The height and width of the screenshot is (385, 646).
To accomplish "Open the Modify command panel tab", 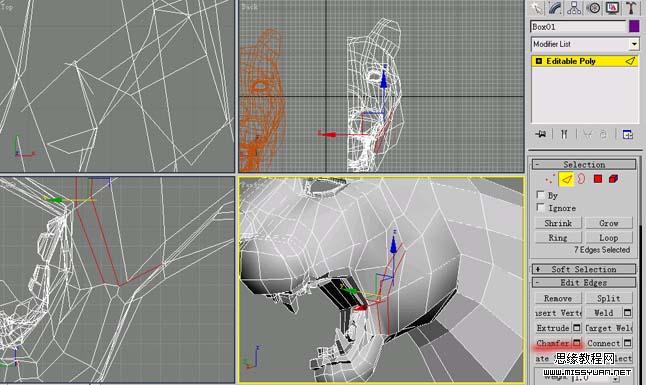I will 556,8.
